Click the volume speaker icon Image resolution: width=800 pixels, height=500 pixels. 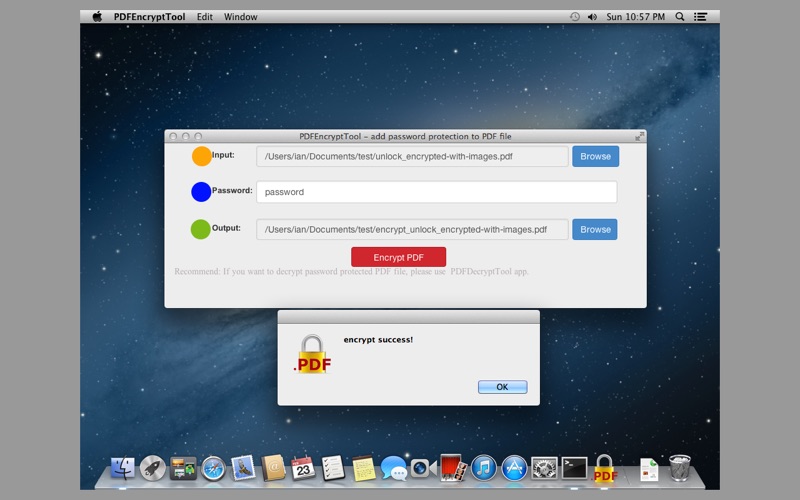[592, 17]
